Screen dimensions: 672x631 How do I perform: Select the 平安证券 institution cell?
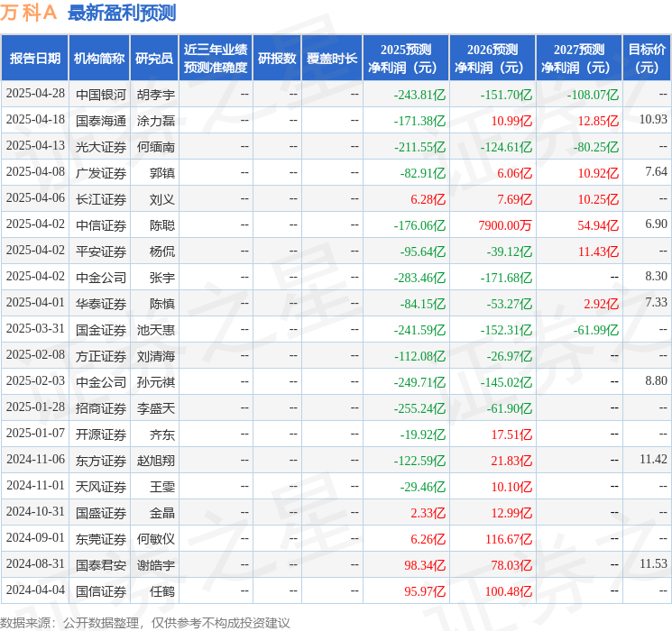(101, 251)
